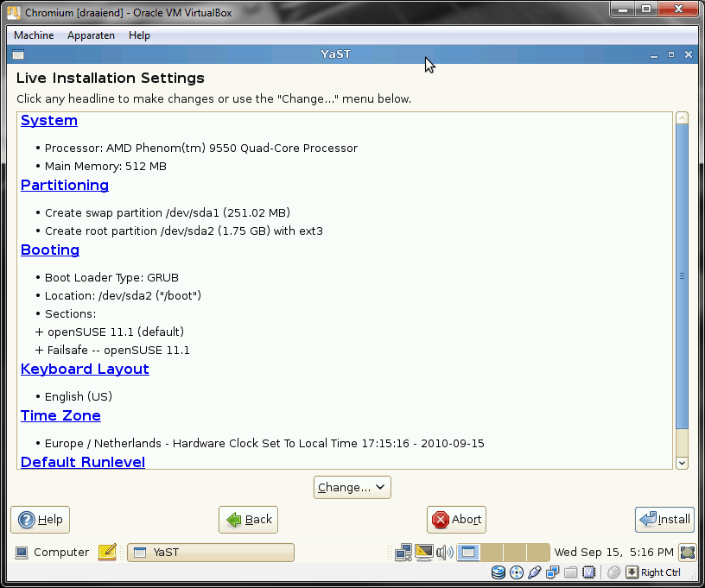This screenshot has width=705, height=588.
Task: Open the Computer main menu
Action: [x=52, y=552]
